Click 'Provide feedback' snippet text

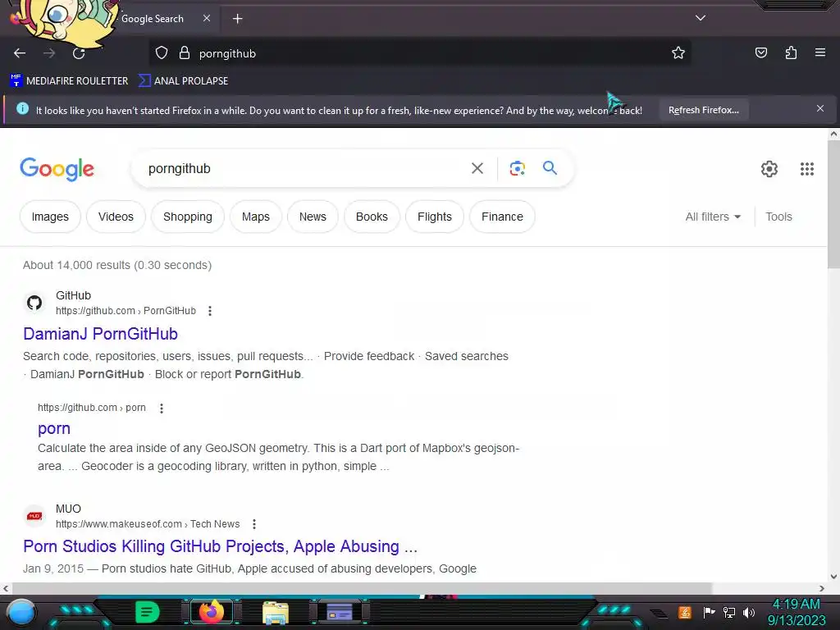point(369,356)
